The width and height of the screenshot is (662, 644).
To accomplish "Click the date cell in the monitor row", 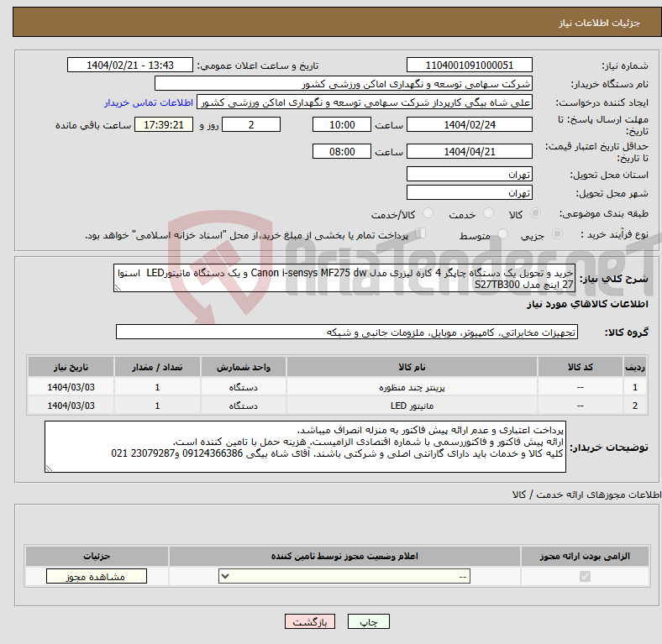I will [71, 406].
